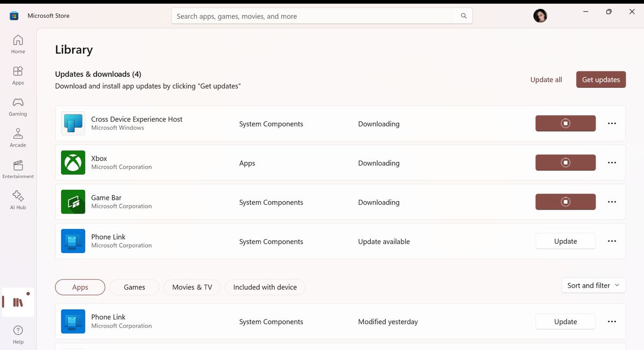Image resolution: width=644 pixels, height=350 pixels.
Task: Open Help at sidebar bottom
Action: (18, 334)
